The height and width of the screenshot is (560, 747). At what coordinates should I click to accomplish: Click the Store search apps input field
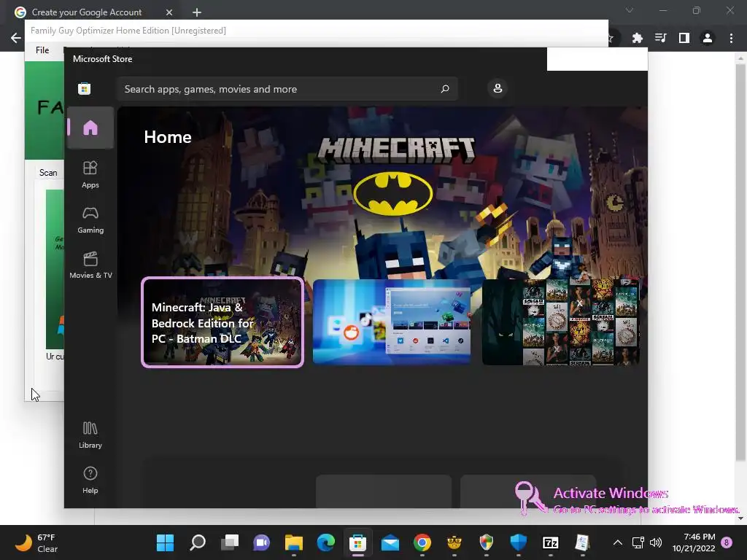pos(287,89)
